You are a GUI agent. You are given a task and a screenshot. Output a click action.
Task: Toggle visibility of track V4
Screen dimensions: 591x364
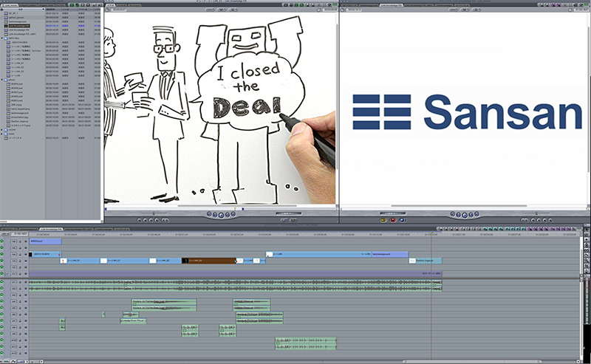pyautogui.click(x=2, y=254)
